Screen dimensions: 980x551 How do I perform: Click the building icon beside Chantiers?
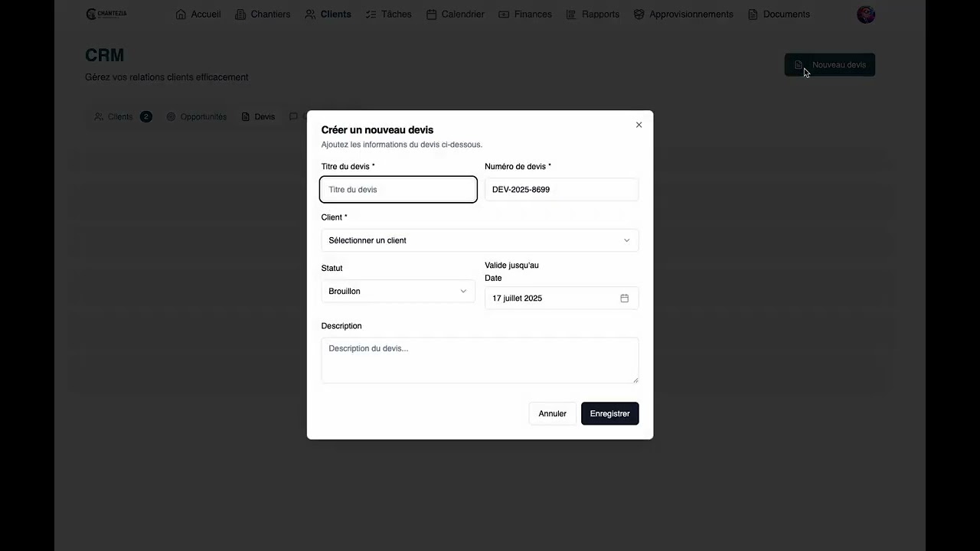[240, 15]
